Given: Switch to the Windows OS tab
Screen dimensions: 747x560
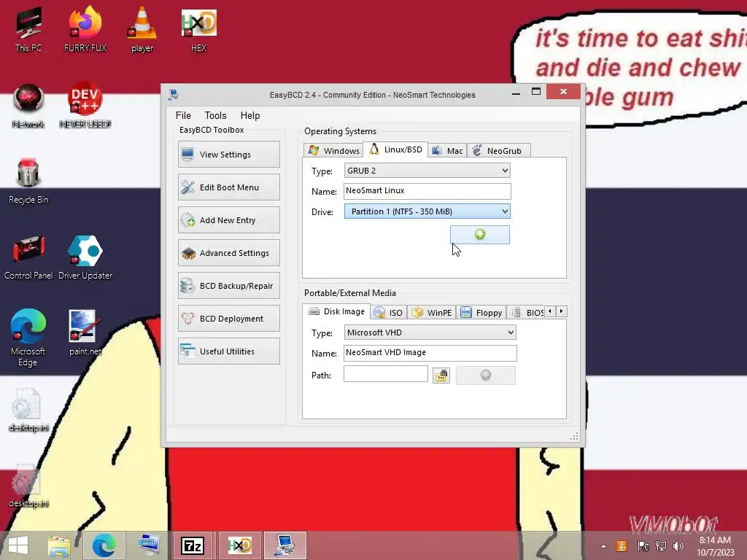Looking at the screenshot, I should (x=333, y=150).
